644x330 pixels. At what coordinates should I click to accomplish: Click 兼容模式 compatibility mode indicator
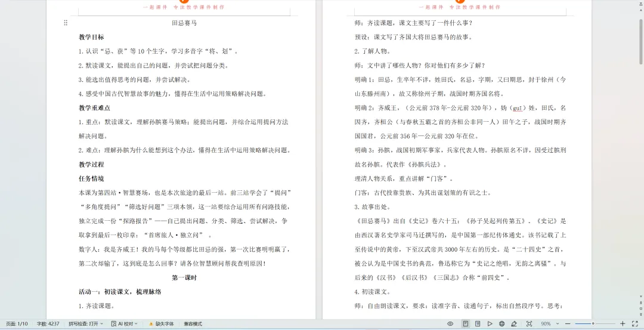pos(193,324)
